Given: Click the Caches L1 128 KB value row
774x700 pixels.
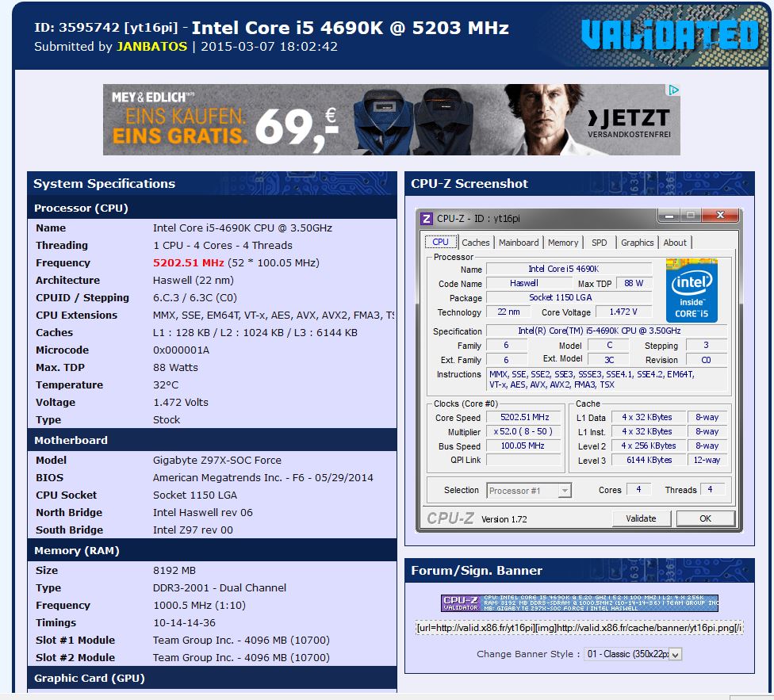Looking at the screenshot, I should (x=255, y=332).
